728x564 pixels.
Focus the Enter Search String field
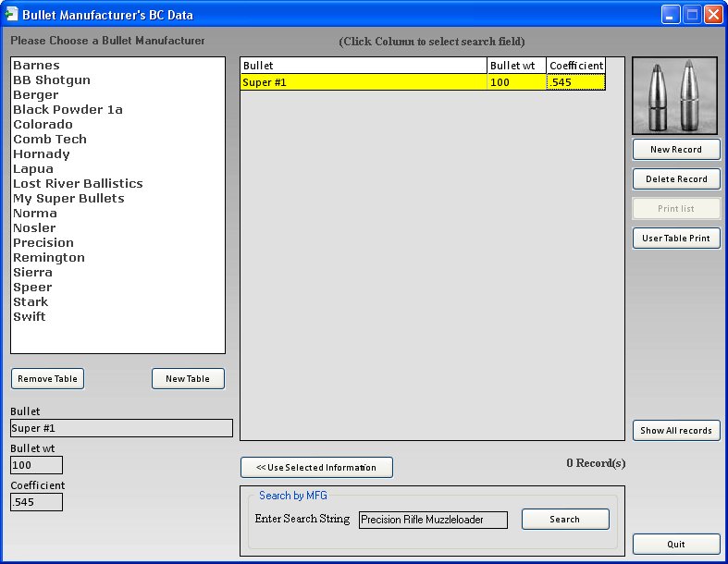coord(433,520)
